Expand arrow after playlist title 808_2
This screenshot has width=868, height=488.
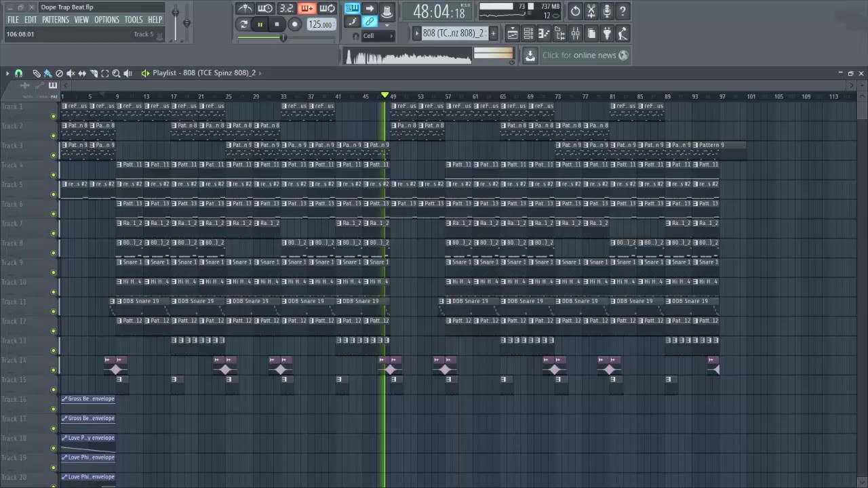pos(261,73)
